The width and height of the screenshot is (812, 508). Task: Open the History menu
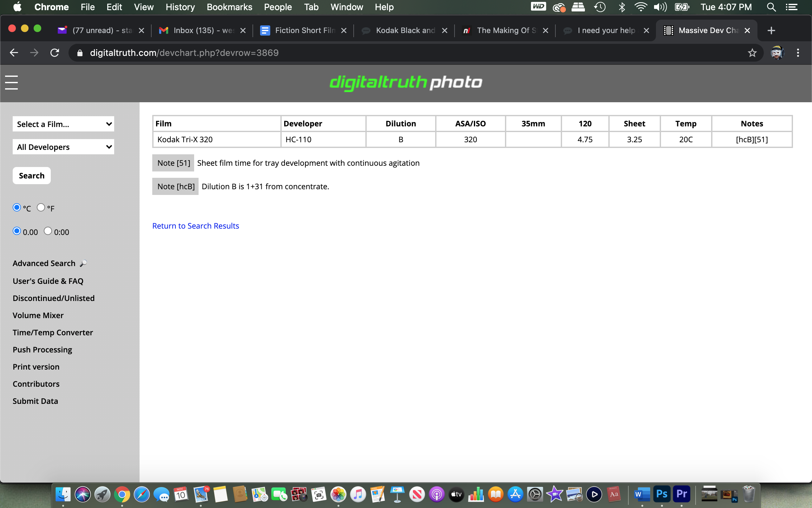(180, 7)
